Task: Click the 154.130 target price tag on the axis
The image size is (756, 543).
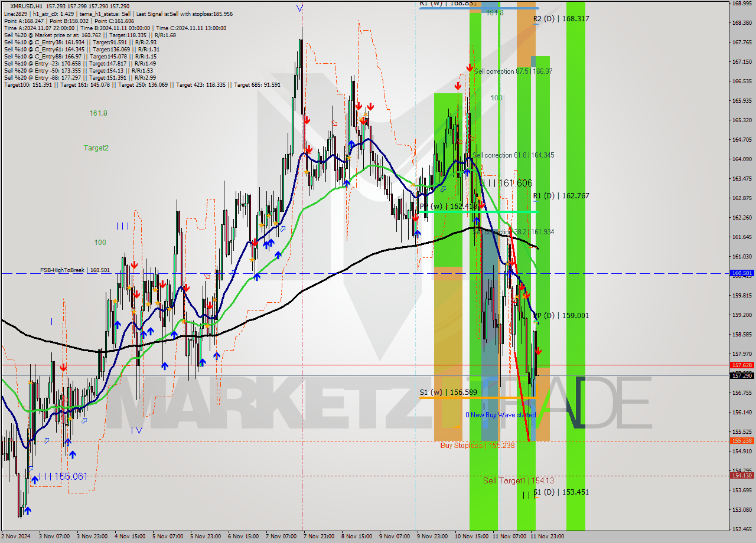Action: (742, 475)
